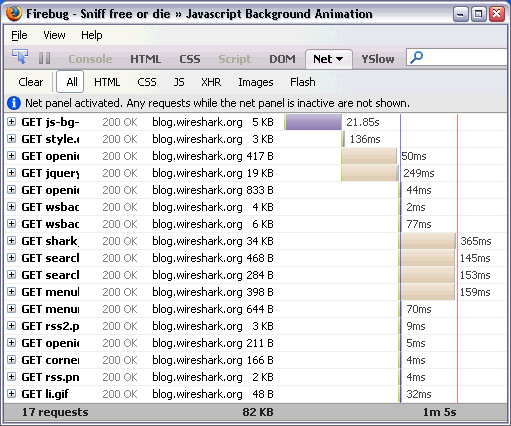Expand the GET jquery request row
This screenshot has width=511, height=426.
pyautogui.click(x=11, y=173)
